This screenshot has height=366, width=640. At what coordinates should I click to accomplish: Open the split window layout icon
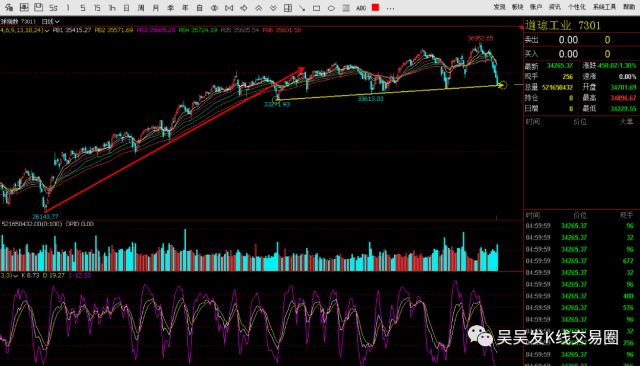288,8
